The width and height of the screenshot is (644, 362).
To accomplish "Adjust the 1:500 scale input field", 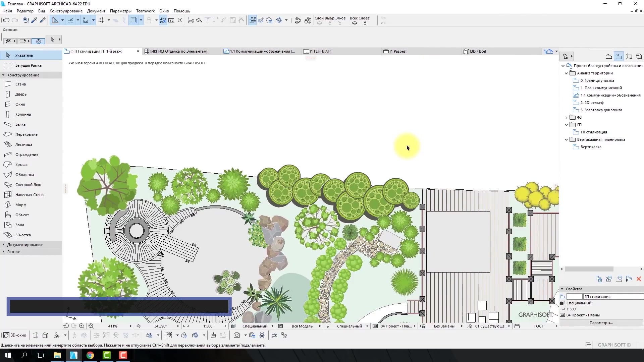I will click(207, 326).
